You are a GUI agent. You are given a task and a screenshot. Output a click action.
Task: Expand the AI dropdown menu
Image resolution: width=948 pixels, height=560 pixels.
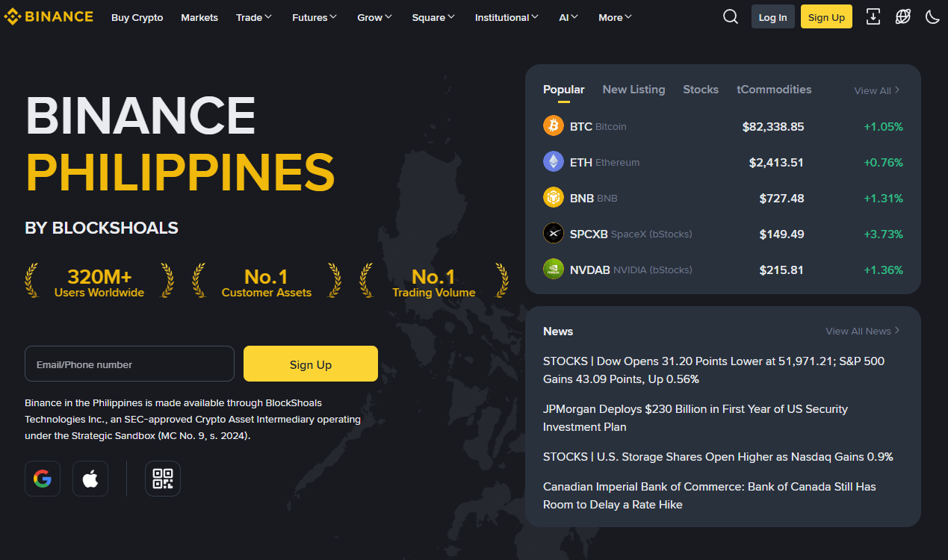click(569, 17)
